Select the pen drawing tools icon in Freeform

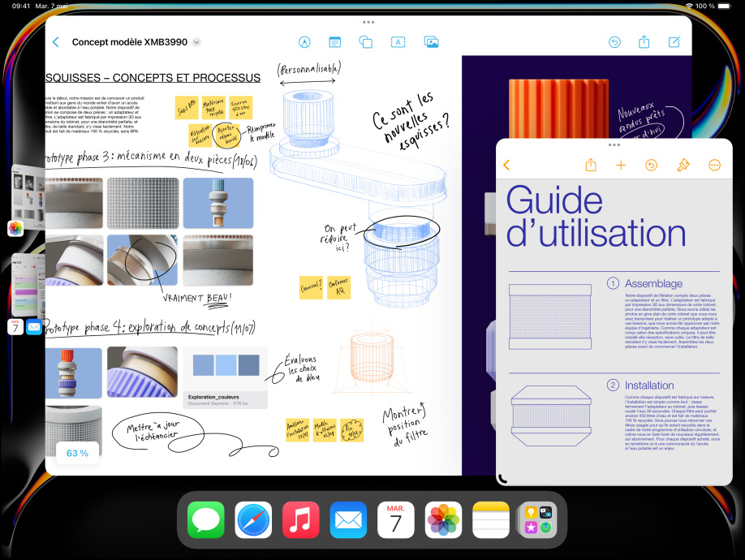coord(305,42)
